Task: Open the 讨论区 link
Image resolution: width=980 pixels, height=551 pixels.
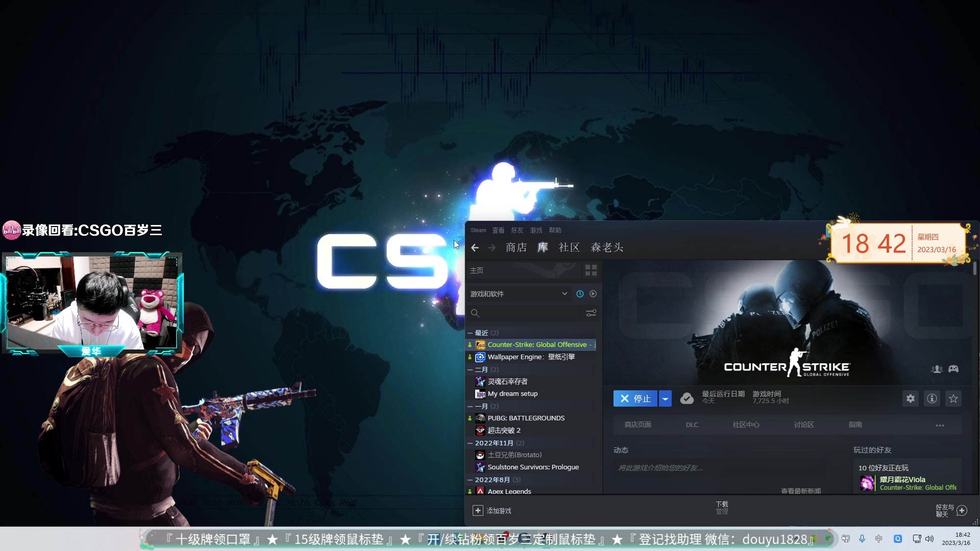Action: (803, 424)
